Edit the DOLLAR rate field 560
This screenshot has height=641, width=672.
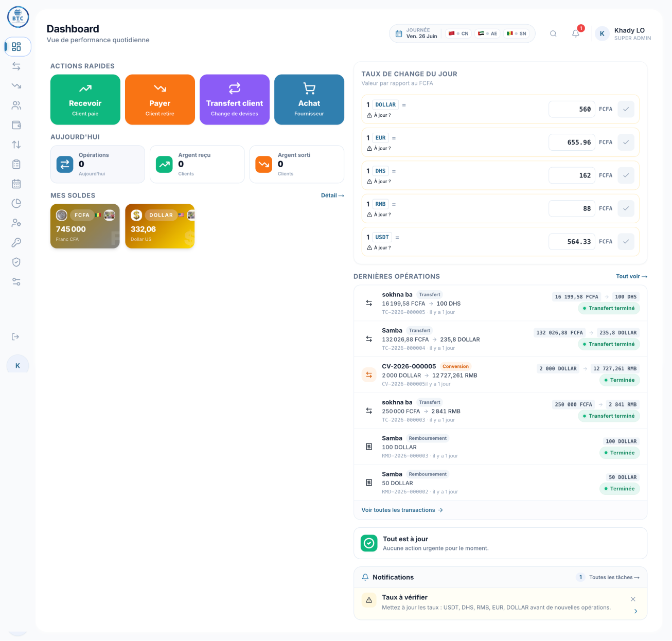(572, 109)
